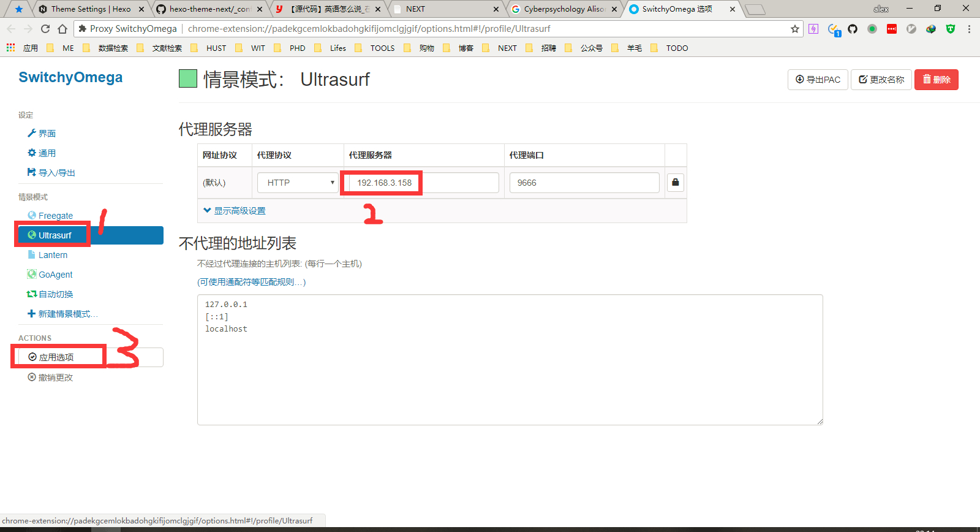
Task: Open a new browser tab
Action: tap(755, 9)
